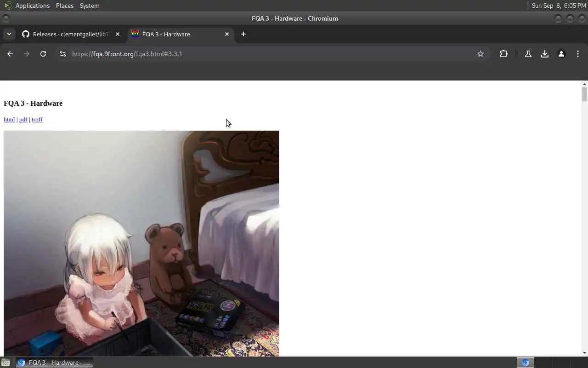Open the Extensions puzzle icon

point(503,54)
